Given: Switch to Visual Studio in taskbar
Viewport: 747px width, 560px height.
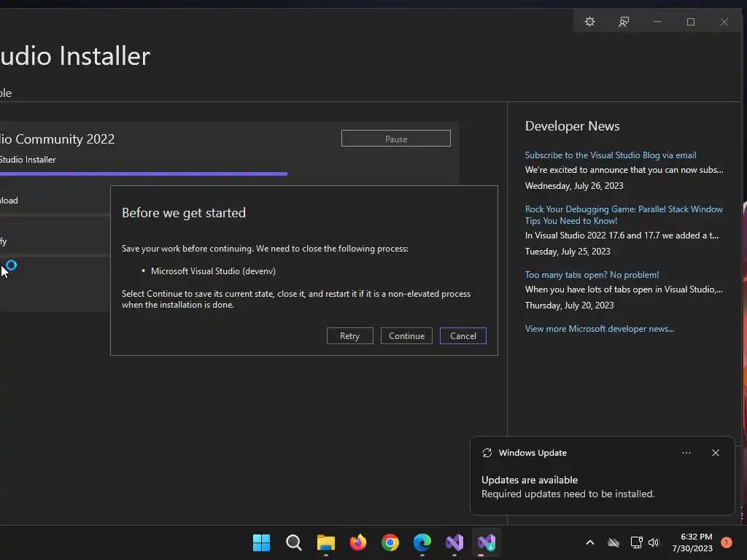Looking at the screenshot, I should (454, 542).
